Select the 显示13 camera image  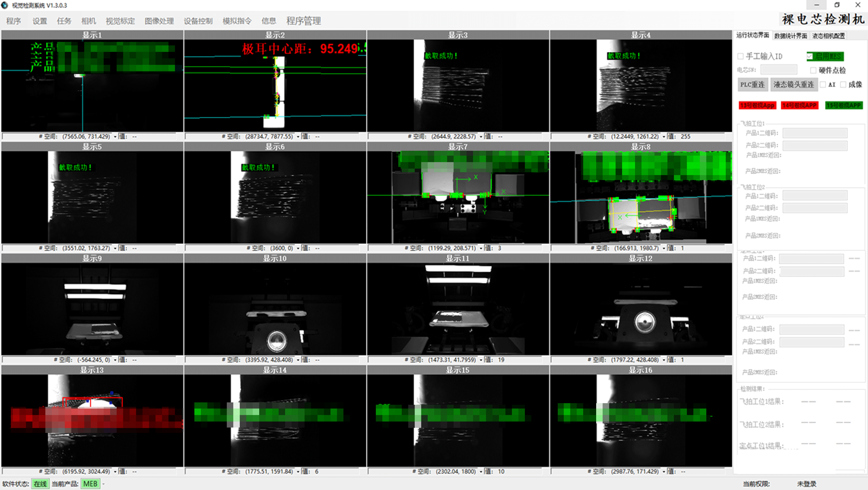point(92,421)
